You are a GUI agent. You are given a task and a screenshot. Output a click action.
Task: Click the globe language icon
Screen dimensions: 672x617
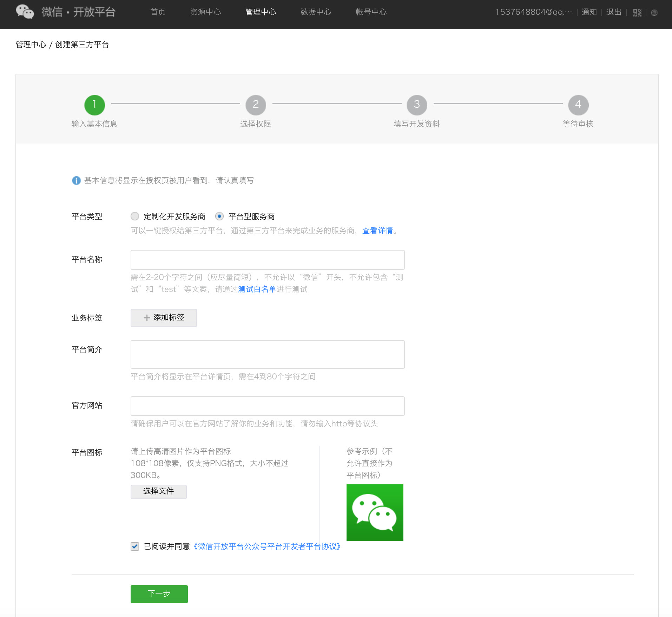coord(654,13)
